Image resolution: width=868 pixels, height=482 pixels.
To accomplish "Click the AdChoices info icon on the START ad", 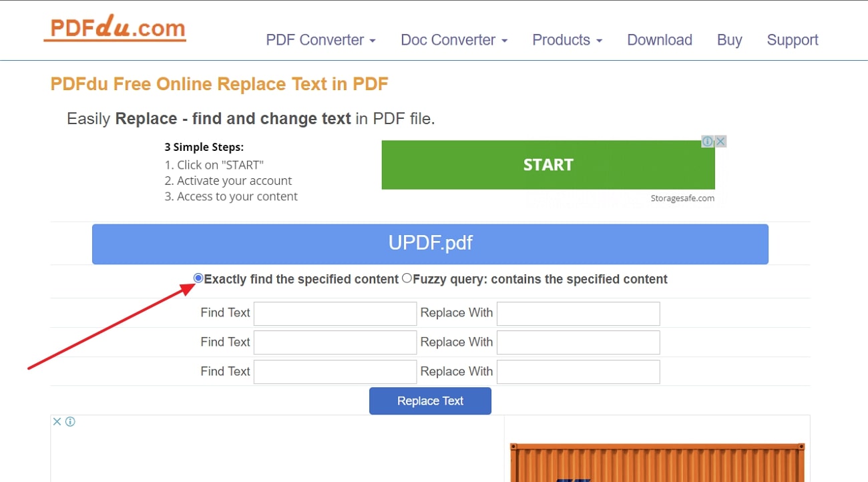I will pyautogui.click(x=708, y=141).
